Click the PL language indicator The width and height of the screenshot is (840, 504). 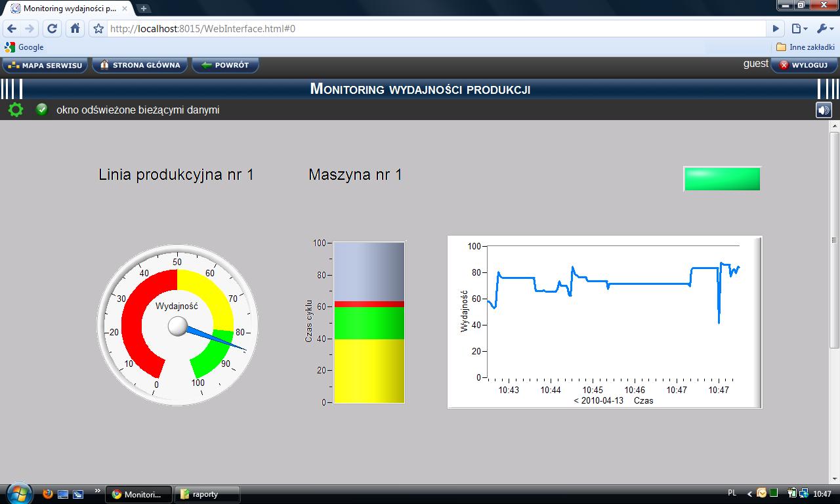click(732, 493)
